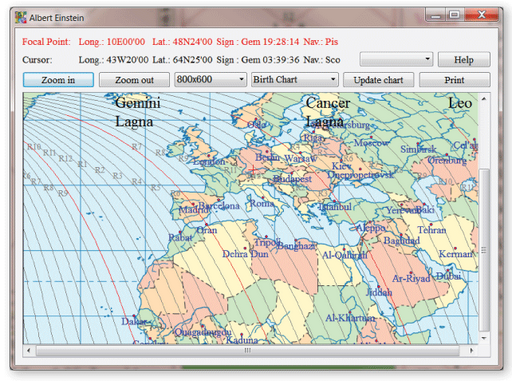Click the Gemini Lagna label on map

(138, 112)
